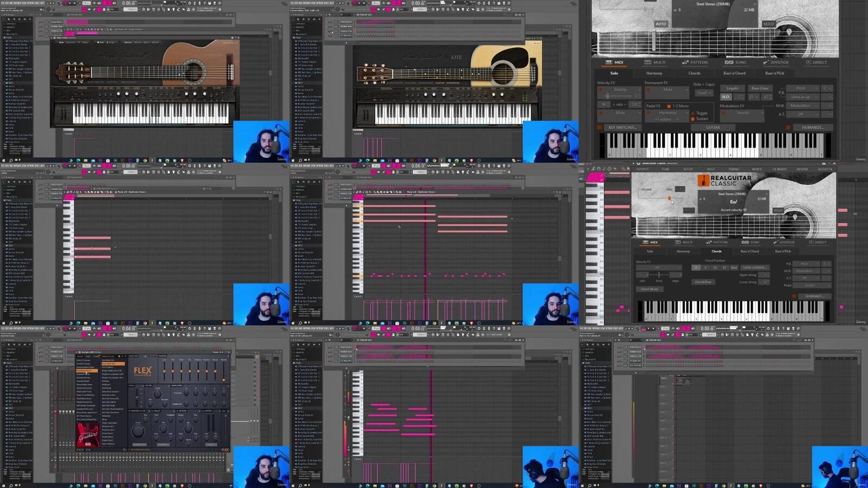Viewport: 868px width, 488px height.
Task: Select chord position II
Action: (705, 268)
